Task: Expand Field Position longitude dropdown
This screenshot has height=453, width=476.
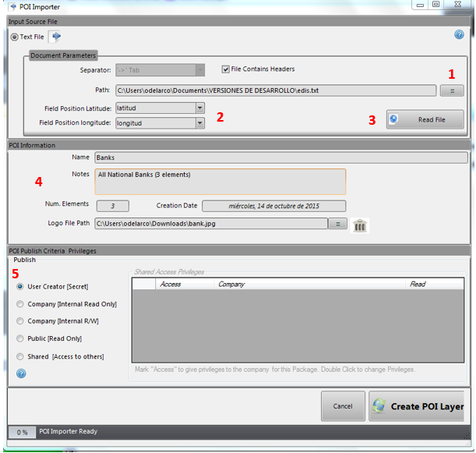Action: (199, 123)
